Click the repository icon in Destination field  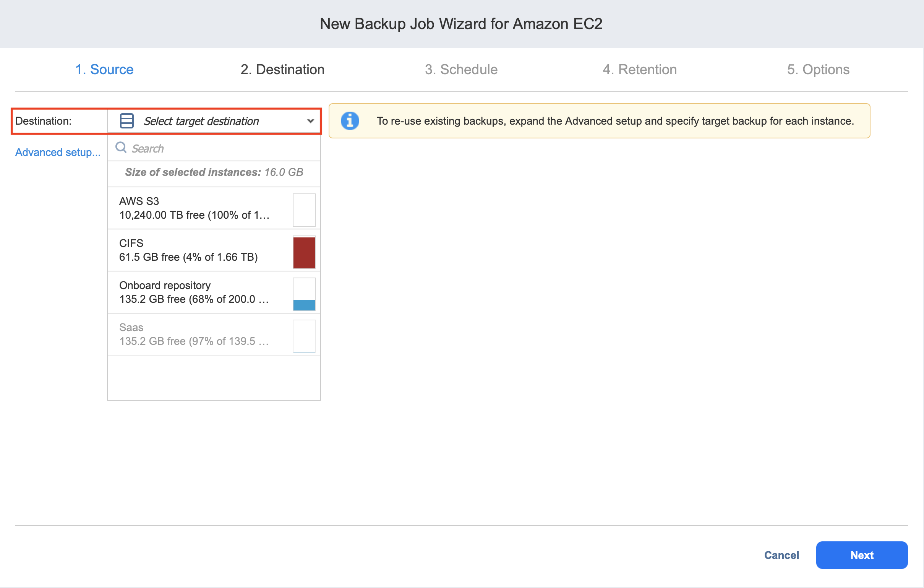tap(126, 121)
